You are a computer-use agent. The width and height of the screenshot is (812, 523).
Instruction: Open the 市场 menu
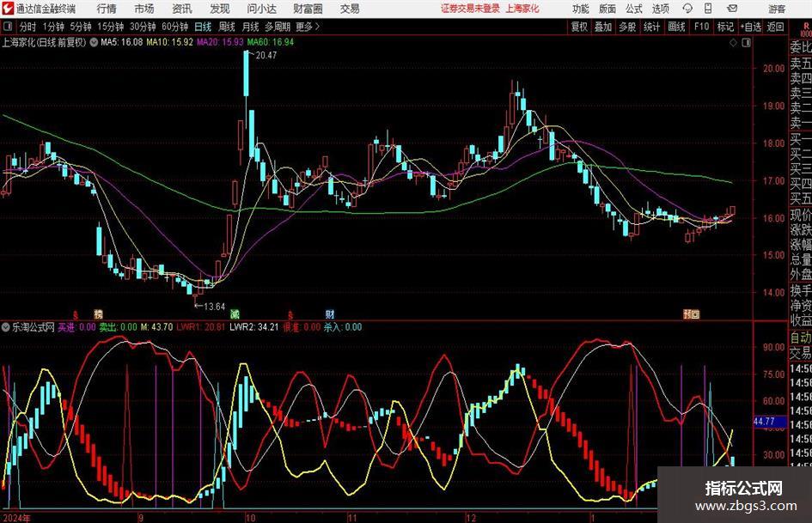click(144, 9)
